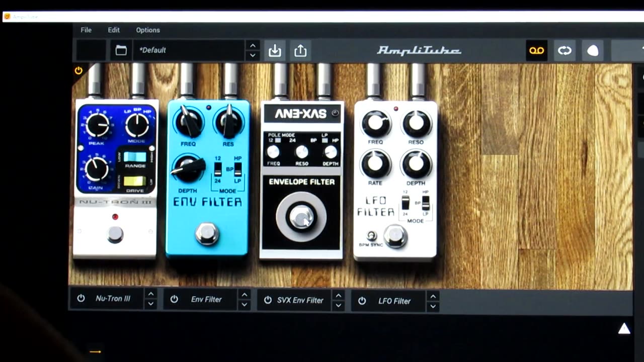Toggle the yellow stomp power icon
Image resolution: width=644 pixels, height=362 pixels.
pos(78,71)
